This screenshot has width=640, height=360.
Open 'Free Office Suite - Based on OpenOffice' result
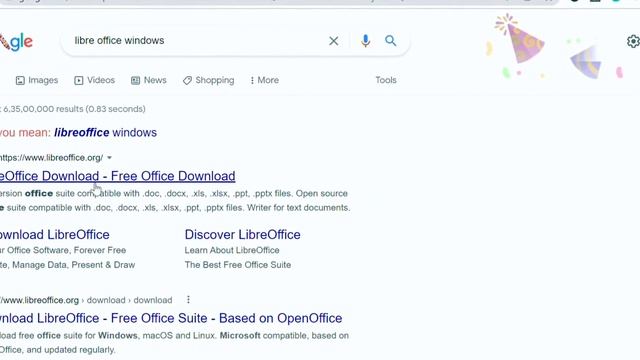click(171, 318)
